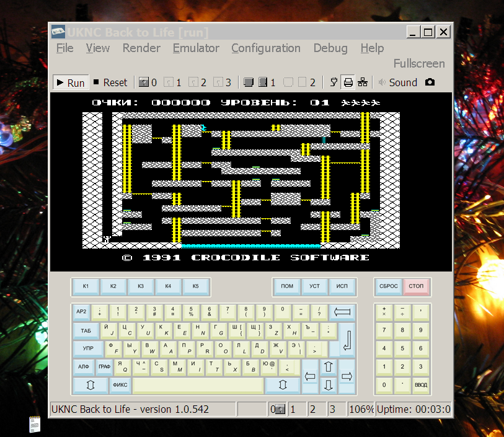
Task: Toggle the printer icon in toolbar
Action: [x=348, y=82]
